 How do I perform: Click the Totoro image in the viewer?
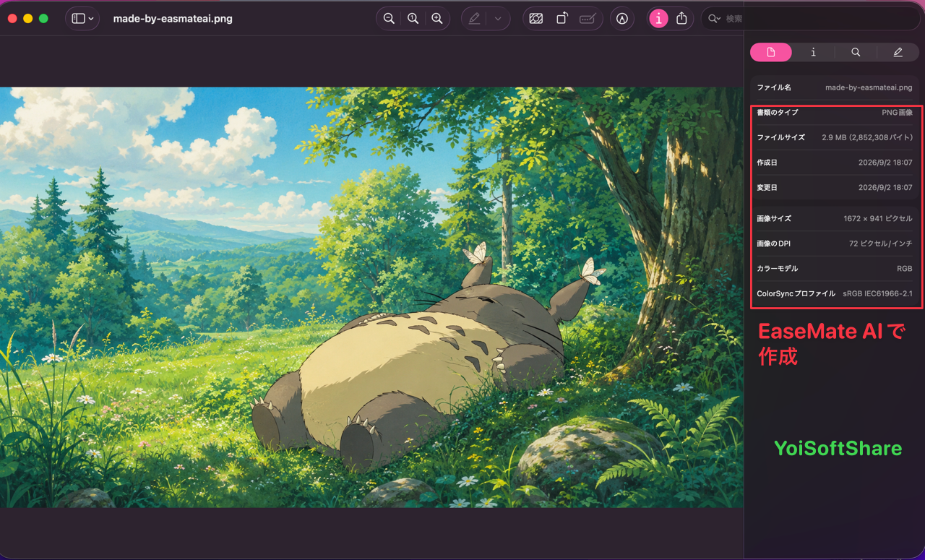tap(371, 297)
